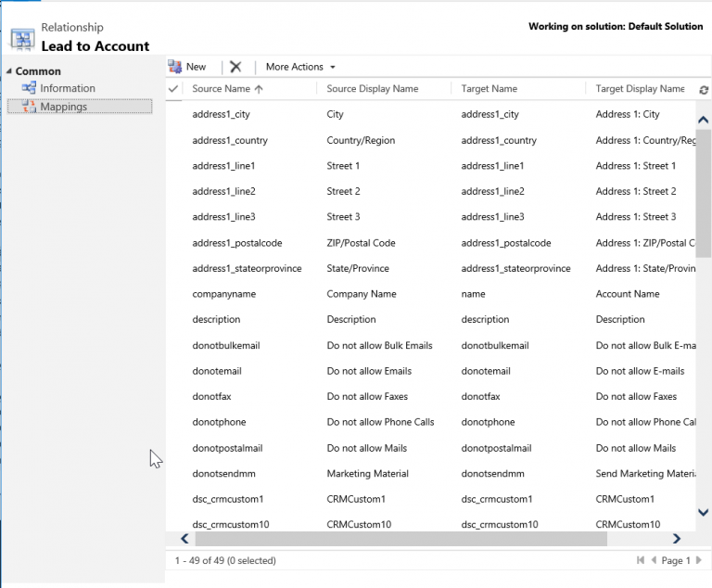
Task: Click the Relationship entity icon at top left
Action: pos(22,38)
